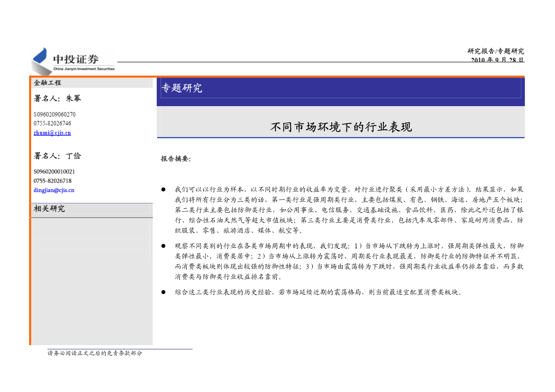Click the China Jianyin Investment Securities subtitle
Screen dimensions: 555x392
click(x=84, y=69)
